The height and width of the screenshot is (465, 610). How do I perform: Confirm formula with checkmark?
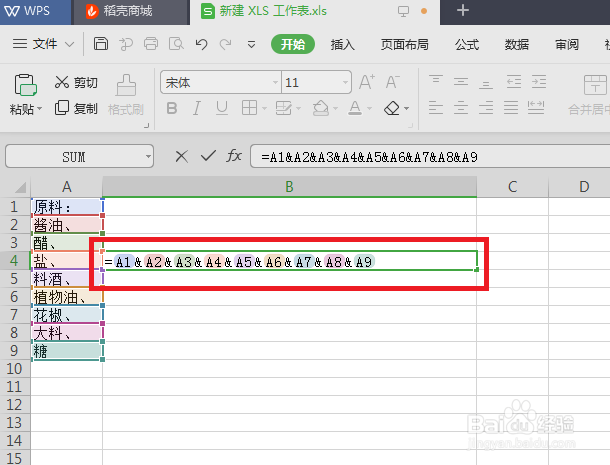pyautogui.click(x=208, y=156)
